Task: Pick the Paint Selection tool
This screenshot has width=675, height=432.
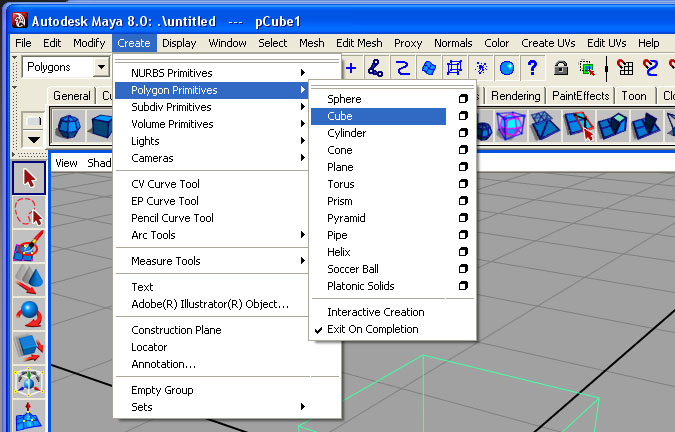Action: [30, 247]
